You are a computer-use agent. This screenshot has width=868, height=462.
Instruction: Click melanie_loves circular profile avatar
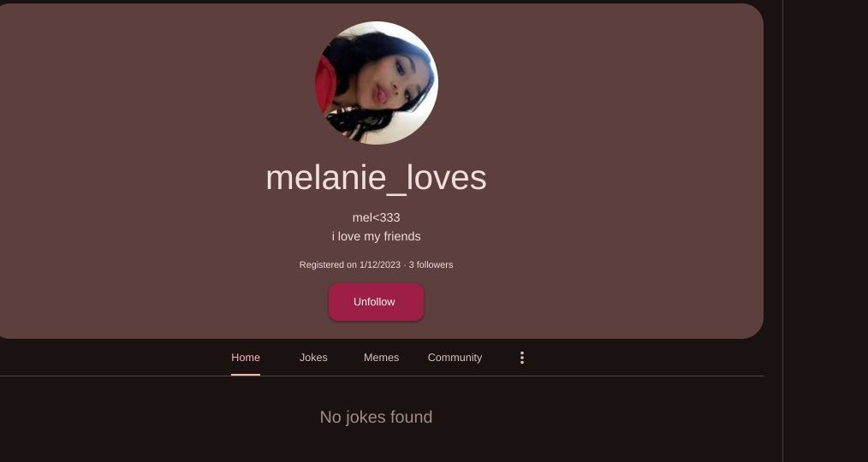point(377,83)
